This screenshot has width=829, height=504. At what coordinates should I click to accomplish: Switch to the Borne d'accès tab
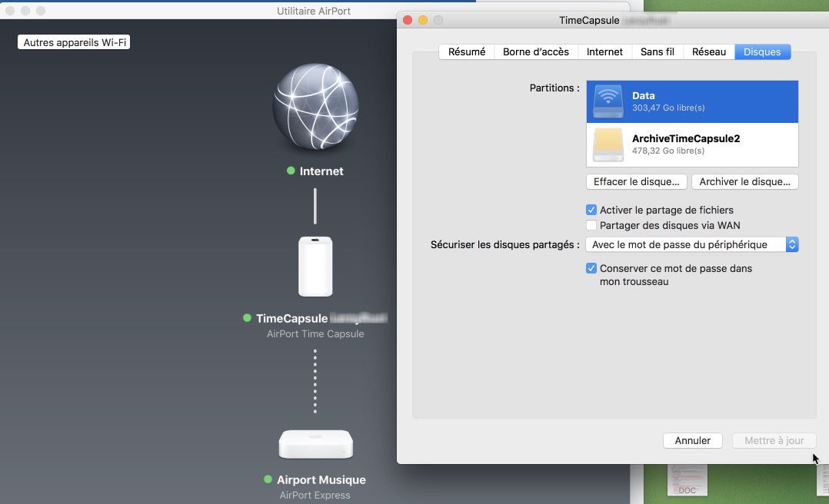(x=535, y=51)
